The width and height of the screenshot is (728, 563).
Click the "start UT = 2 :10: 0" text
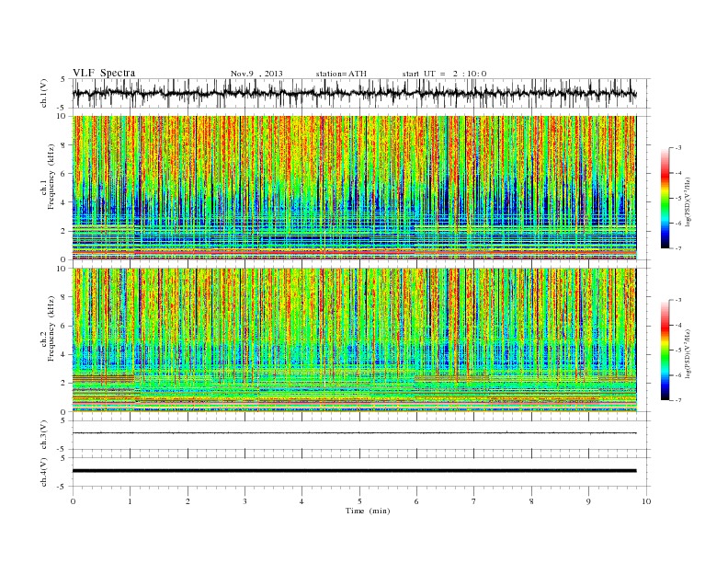[444, 74]
